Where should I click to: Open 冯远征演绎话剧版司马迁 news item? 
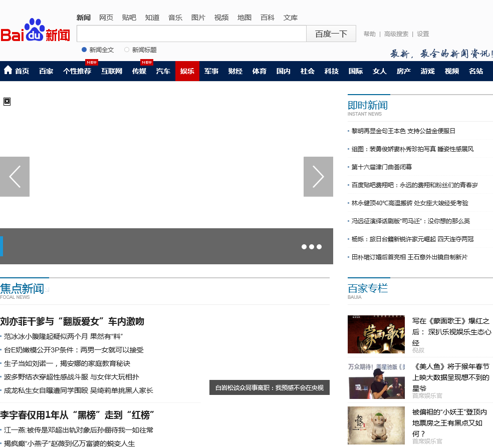pos(411,221)
